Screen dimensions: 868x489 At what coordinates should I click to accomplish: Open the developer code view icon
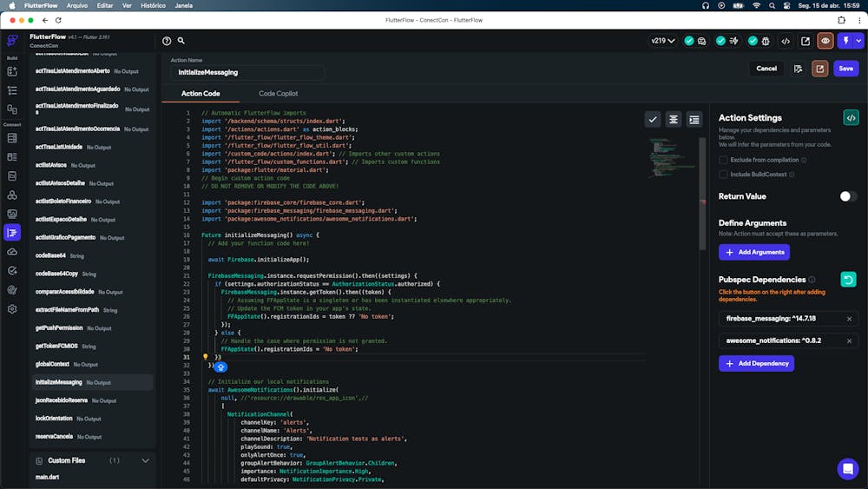click(786, 41)
